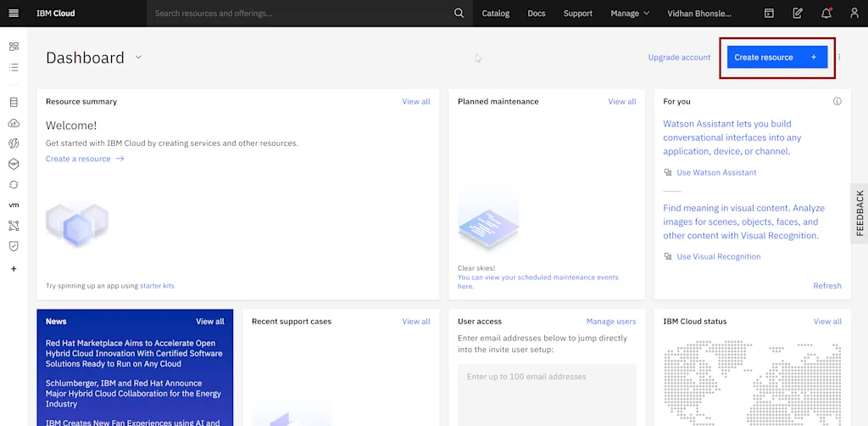This screenshot has width=868, height=426.
Task: Open the Catalog menu item
Action: click(x=495, y=14)
